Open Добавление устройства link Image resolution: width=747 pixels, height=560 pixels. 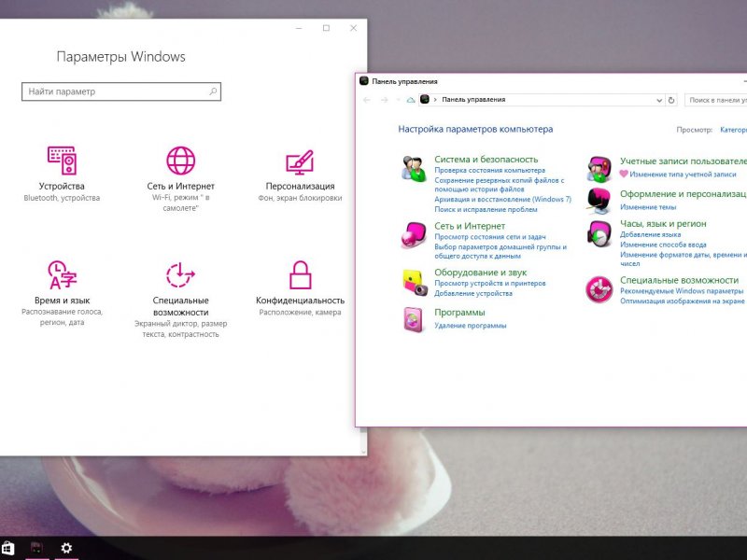click(473, 293)
